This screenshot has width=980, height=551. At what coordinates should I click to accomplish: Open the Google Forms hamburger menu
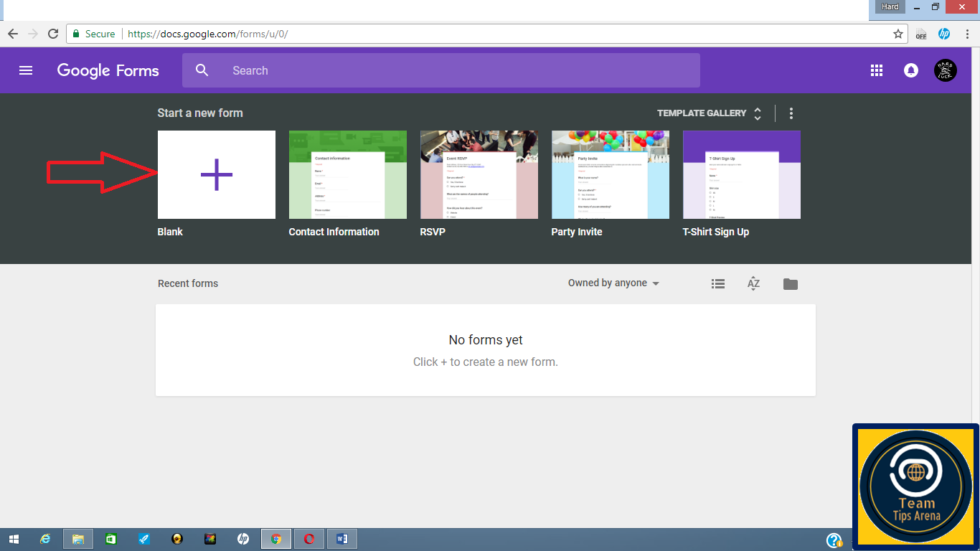(x=26, y=70)
